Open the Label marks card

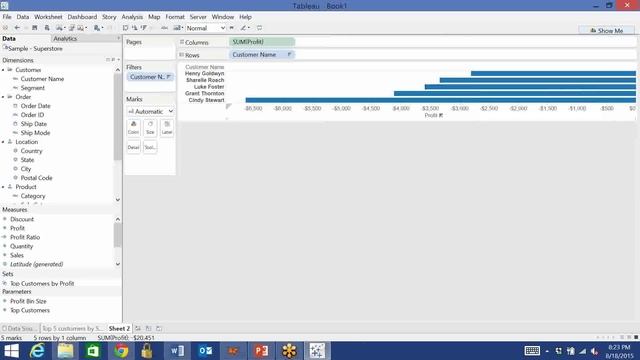point(167,128)
